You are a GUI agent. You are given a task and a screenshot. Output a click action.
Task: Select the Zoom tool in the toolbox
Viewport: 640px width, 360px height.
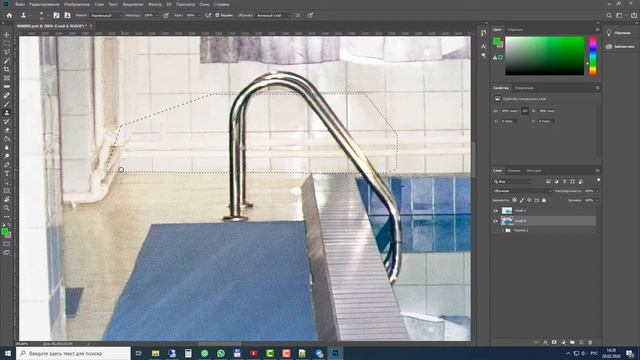(x=7, y=208)
